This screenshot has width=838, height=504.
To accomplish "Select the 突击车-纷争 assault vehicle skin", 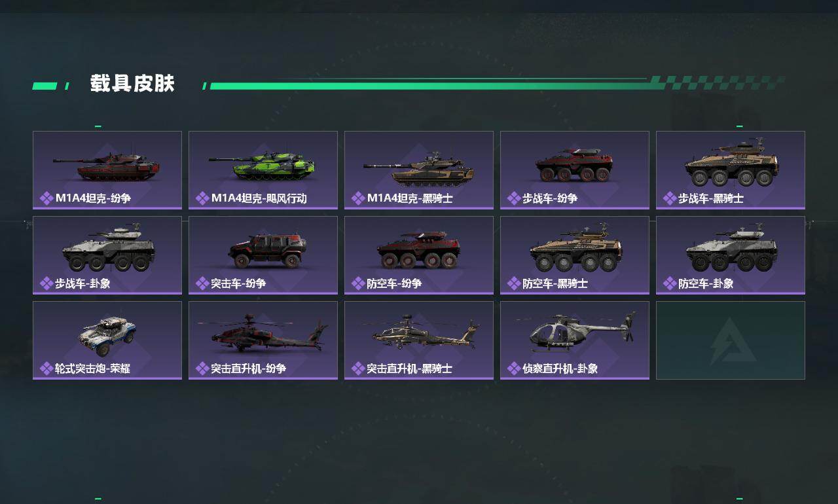I will (x=263, y=255).
